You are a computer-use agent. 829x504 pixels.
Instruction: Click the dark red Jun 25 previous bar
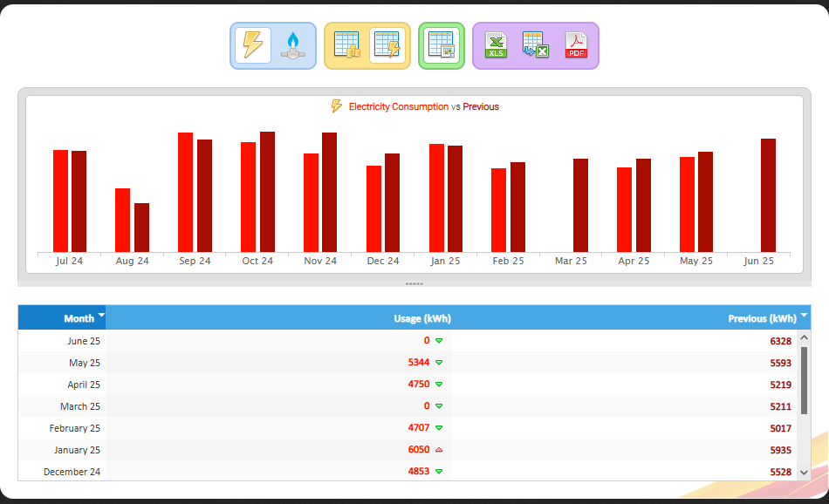click(768, 195)
